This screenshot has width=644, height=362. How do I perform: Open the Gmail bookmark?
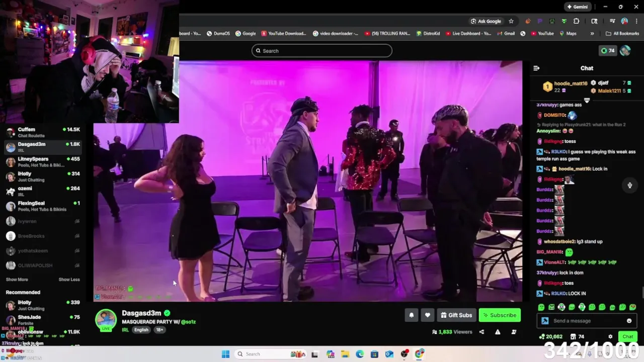pos(505,34)
